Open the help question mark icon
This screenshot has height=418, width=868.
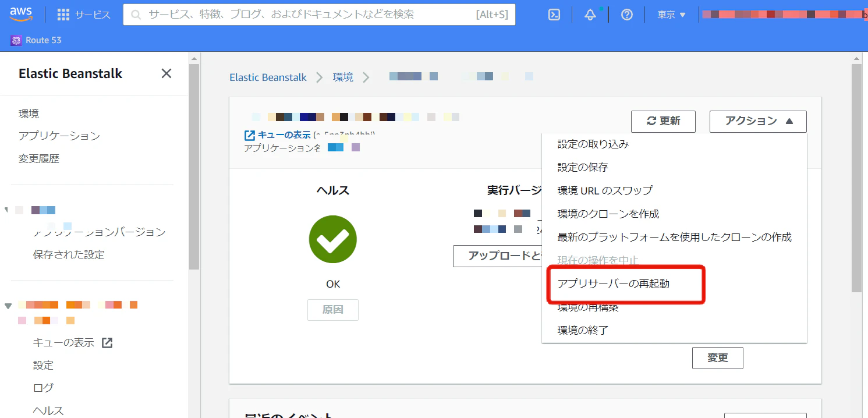coord(627,15)
